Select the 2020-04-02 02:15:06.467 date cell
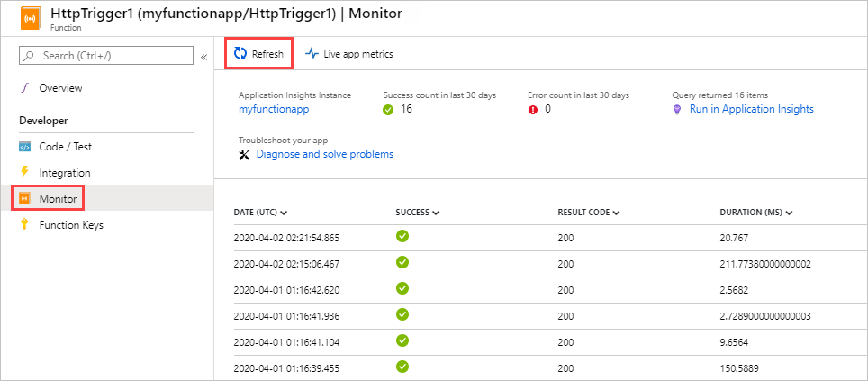 point(286,264)
